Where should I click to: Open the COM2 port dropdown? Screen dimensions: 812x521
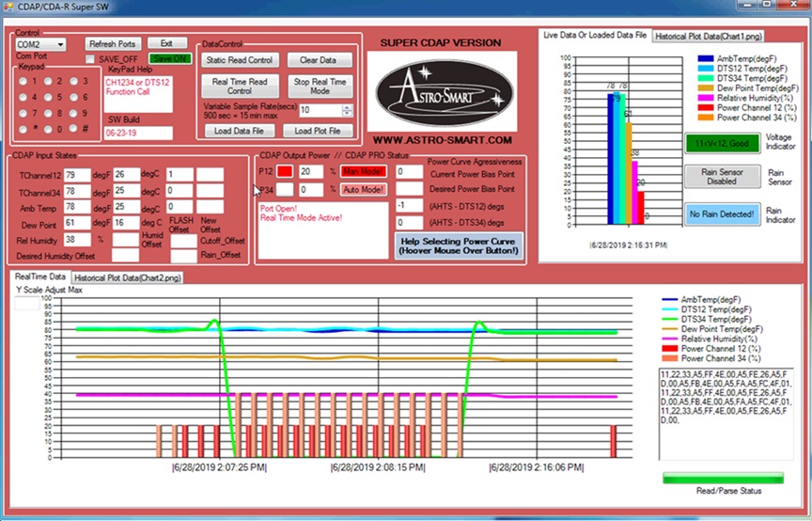point(40,44)
